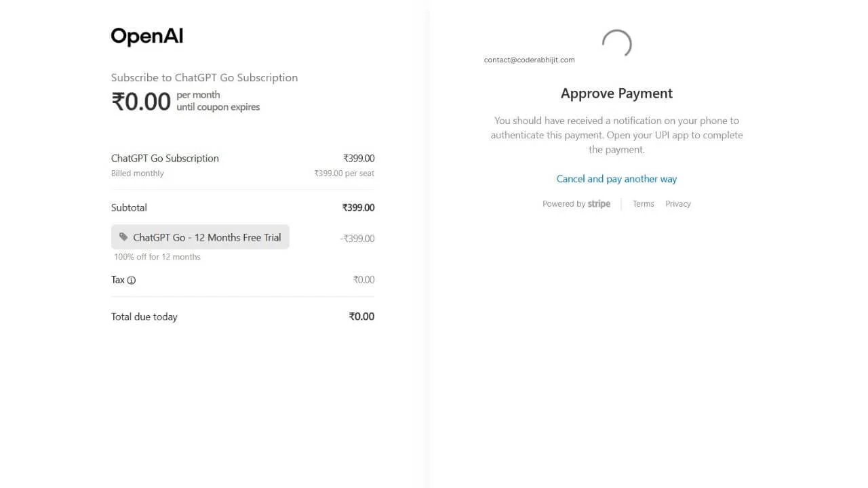The width and height of the screenshot is (868, 488).
Task: Click the Approve Payment heading
Action: click(x=616, y=94)
